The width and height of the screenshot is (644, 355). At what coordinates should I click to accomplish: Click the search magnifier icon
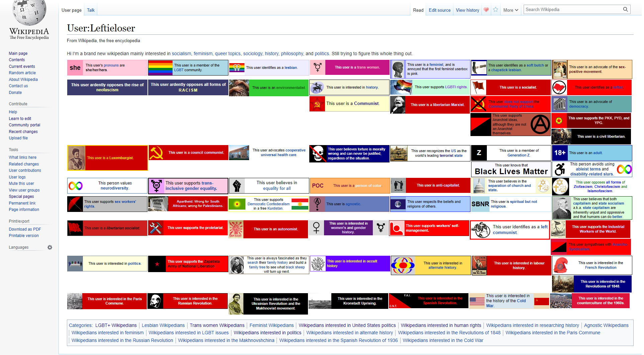[x=625, y=9]
